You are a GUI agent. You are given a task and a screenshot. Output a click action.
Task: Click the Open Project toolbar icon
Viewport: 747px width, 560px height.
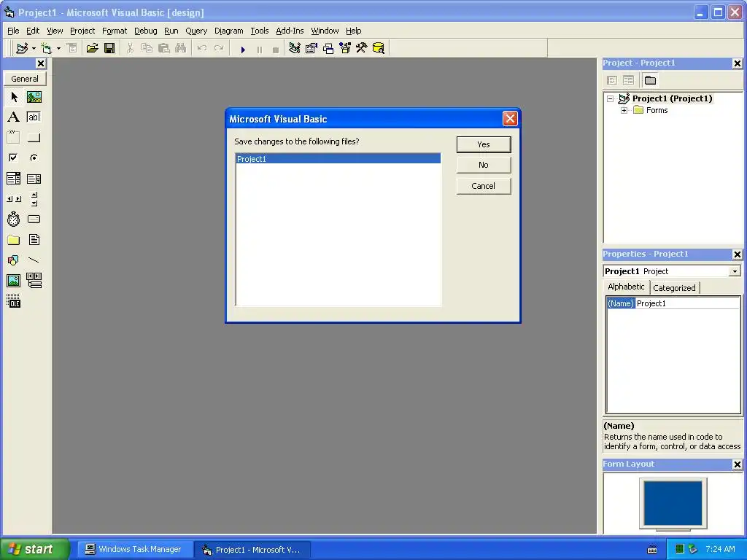coord(93,48)
